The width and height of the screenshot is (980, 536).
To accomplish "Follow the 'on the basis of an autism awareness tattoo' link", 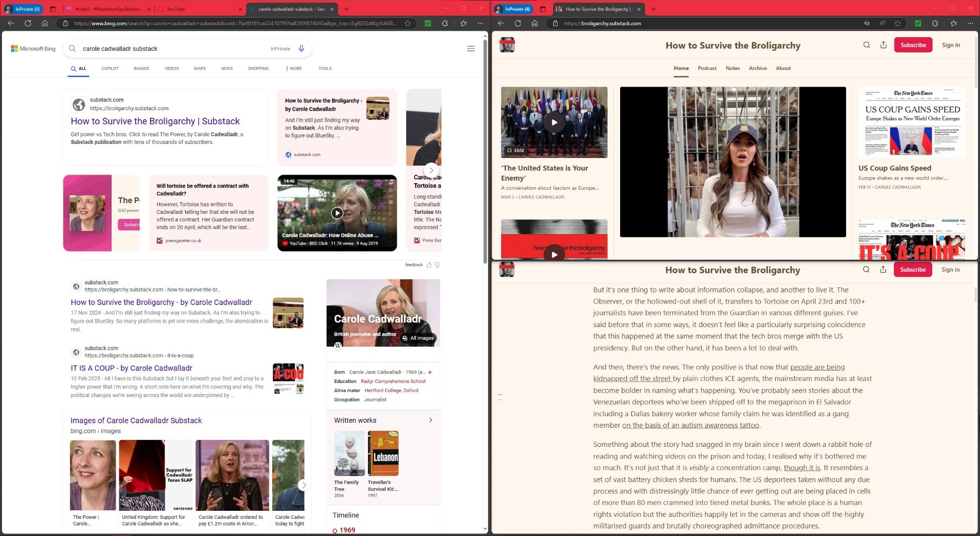I will tap(691, 425).
